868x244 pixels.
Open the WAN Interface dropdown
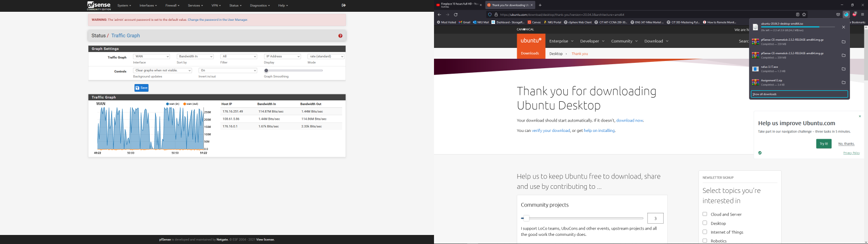(151, 56)
